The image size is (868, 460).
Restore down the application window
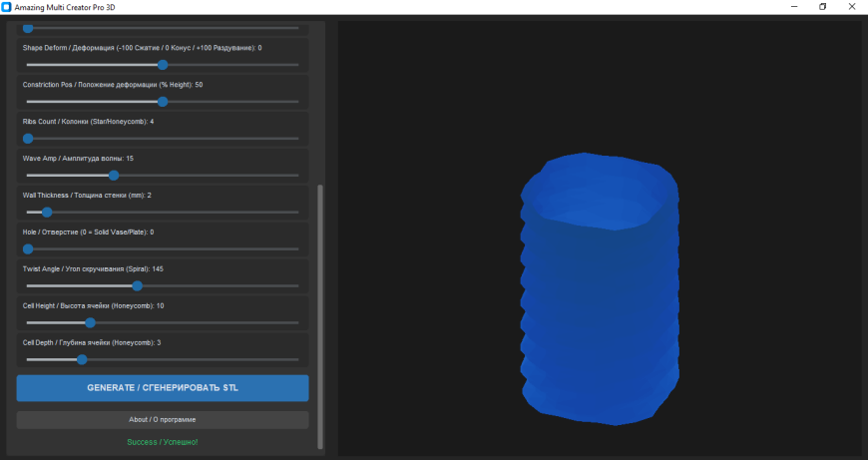[823, 7]
